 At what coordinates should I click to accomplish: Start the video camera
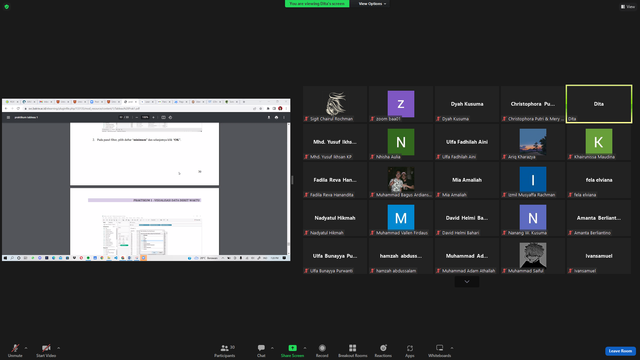[x=46, y=351]
